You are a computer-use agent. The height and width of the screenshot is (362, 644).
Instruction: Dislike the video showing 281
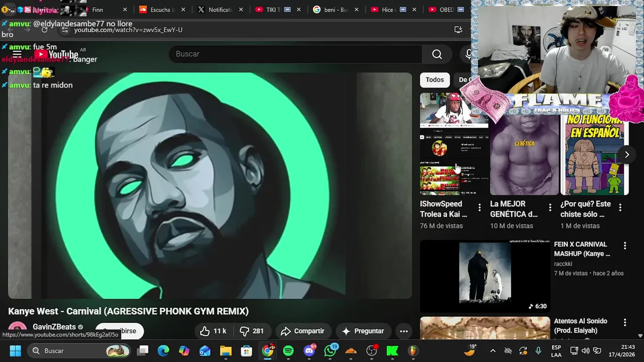pyautogui.click(x=252, y=331)
